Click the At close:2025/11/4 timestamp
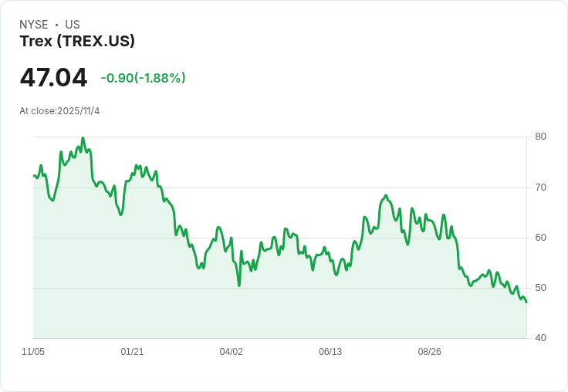The height and width of the screenshot is (392, 568). click(x=59, y=111)
